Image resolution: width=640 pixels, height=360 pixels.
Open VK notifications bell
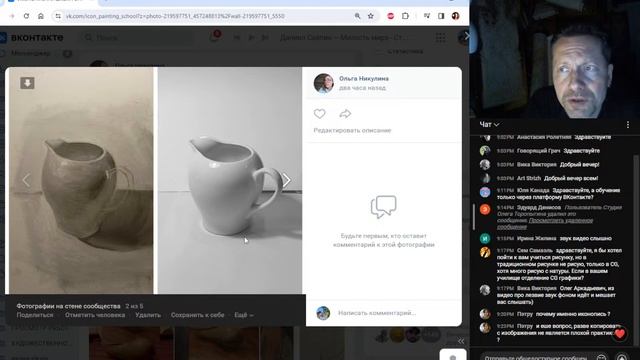click(214, 37)
